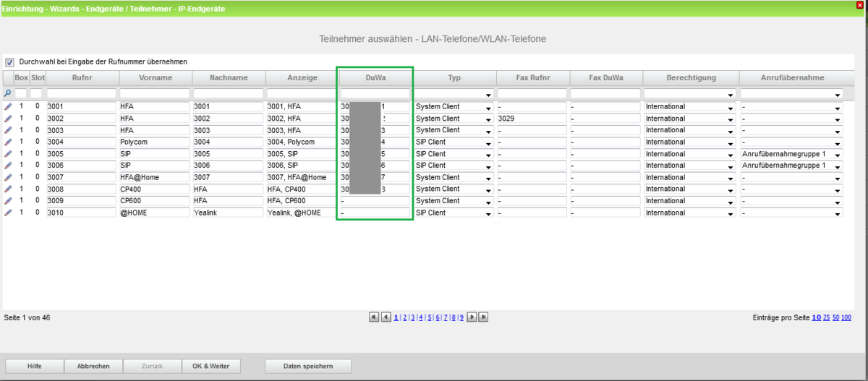
Task: Expand Berechtigung dropdown for Rufnr 3001
Action: pyautogui.click(x=730, y=107)
